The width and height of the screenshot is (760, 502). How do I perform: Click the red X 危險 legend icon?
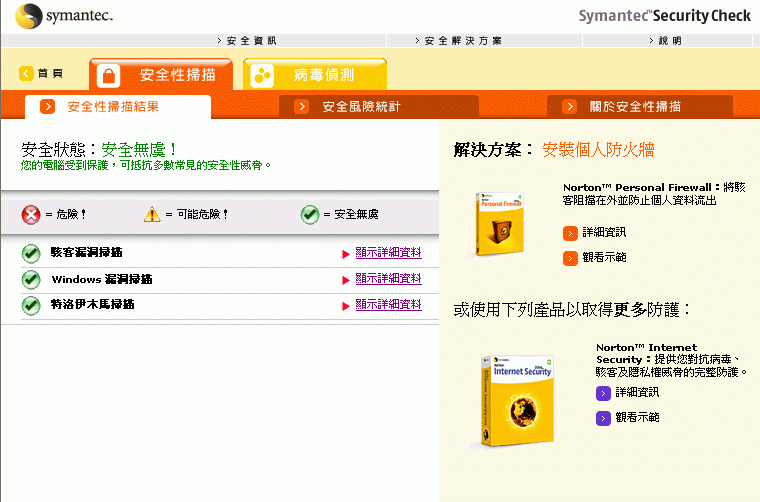31,215
